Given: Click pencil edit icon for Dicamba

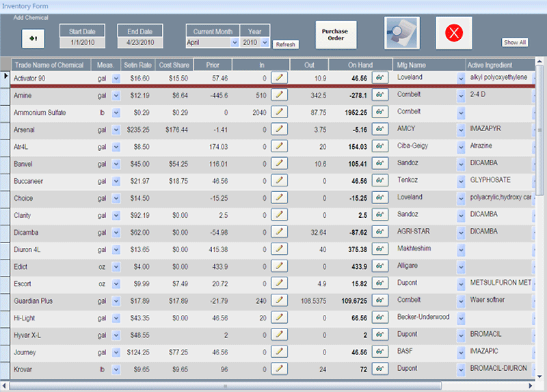Looking at the screenshot, I should point(279,232).
